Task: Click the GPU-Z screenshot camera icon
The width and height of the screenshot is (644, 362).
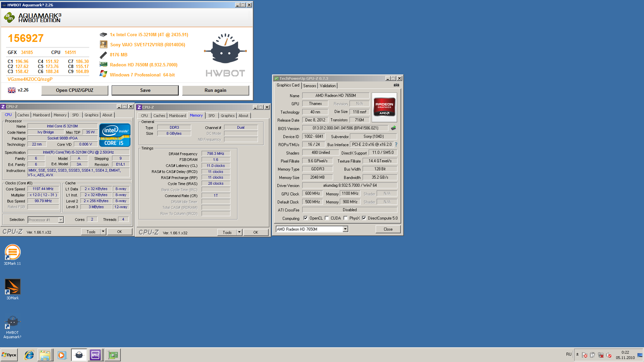Action: pos(396,85)
